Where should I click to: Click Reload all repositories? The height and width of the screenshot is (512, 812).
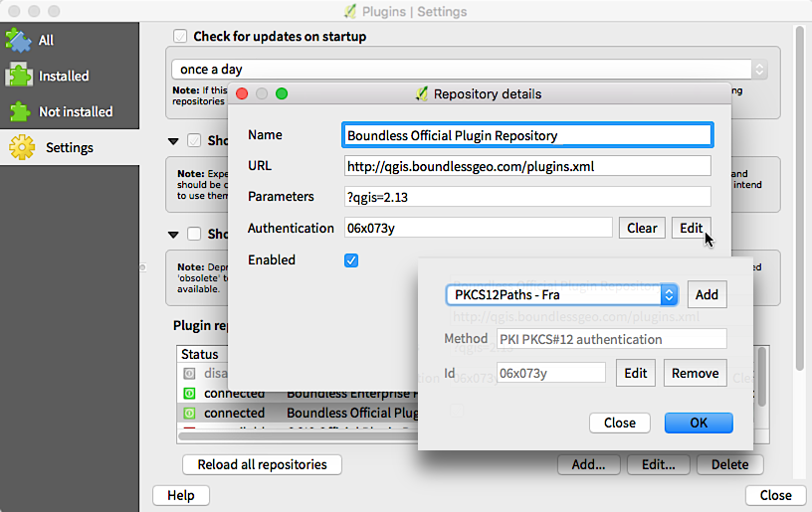[x=262, y=464]
